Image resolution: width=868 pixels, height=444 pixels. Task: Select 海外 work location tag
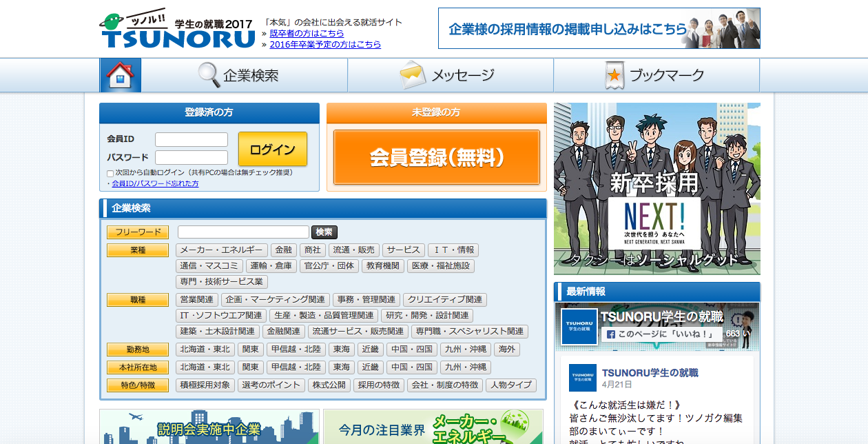click(x=507, y=350)
